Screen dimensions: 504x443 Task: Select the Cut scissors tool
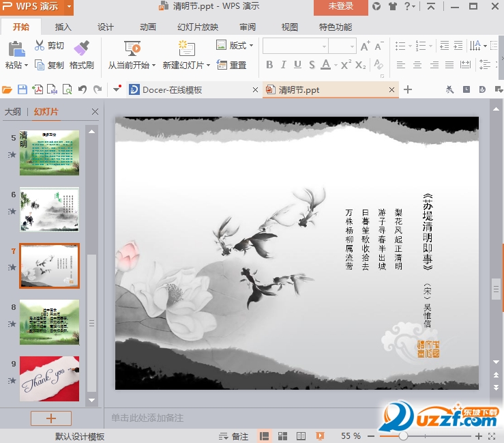[x=39, y=45]
